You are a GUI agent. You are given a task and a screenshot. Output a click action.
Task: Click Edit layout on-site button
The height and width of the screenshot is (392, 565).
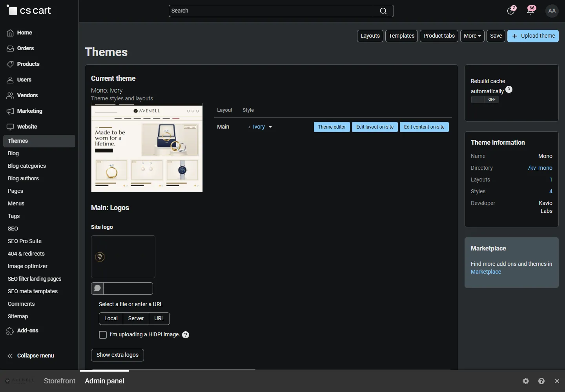tap(375, 127)
